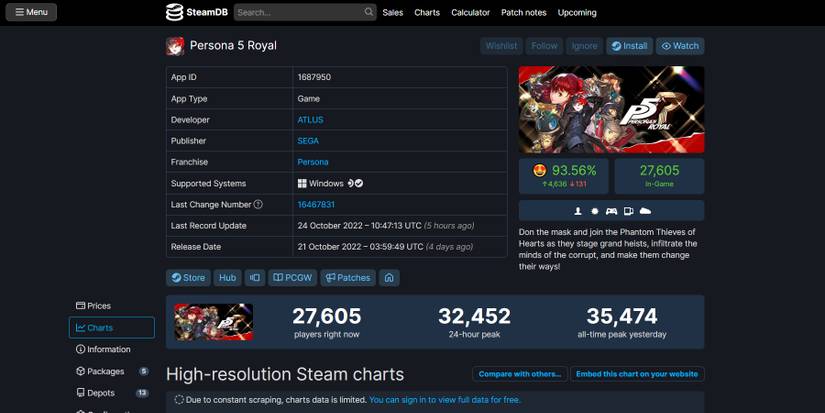Open change number 16467831
Image resolution: width=825 pixels, height=413 pixels.
click(316, 204)
